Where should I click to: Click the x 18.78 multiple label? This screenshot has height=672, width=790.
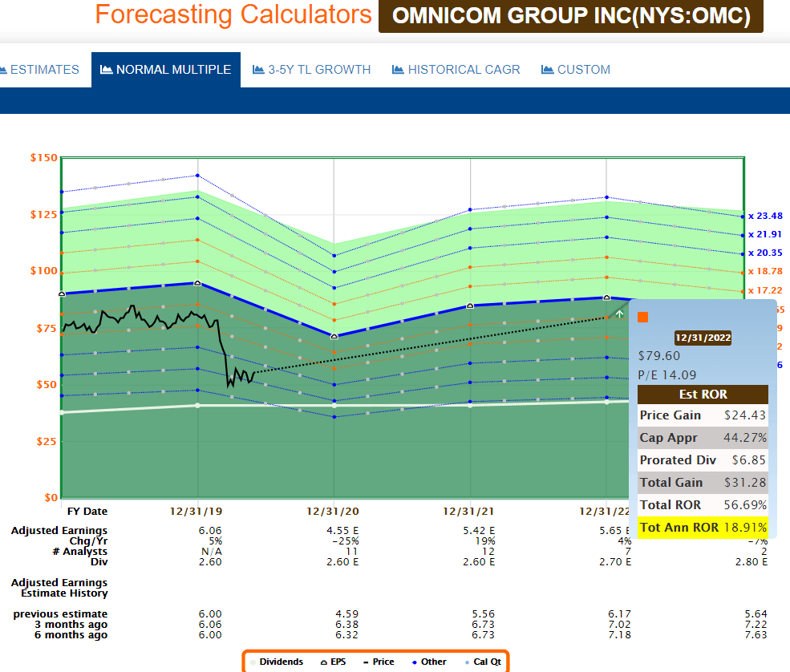(x=765, y=271)
